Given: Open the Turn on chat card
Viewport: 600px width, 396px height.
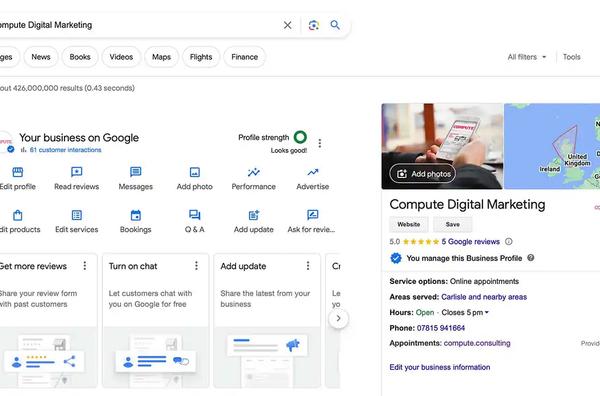Looking at the screenshot, I should coord(156,321).
